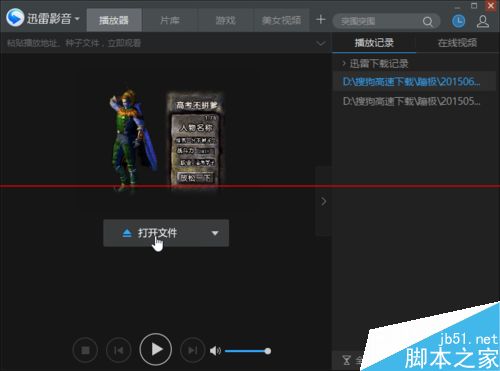
Task: Switch to the 播放器 tab
Action: pos(114,20)
